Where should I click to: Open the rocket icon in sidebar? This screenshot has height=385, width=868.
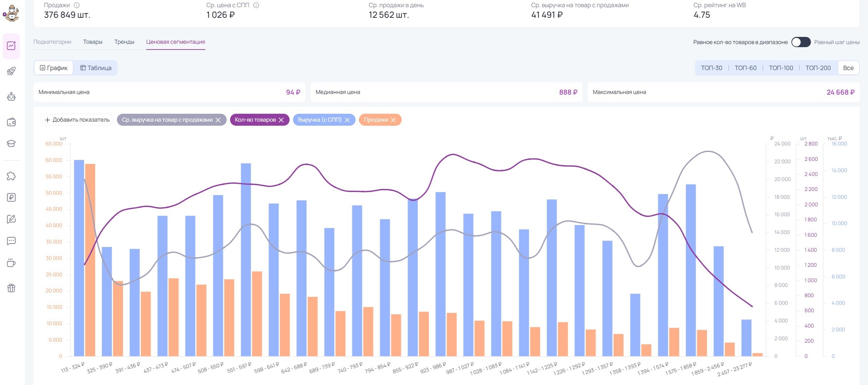click(x=11, y=71)
